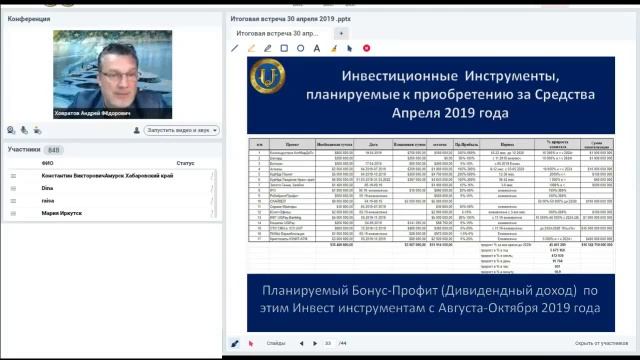640x360 pixels.
Task: Switch to 'Итоговая встреча 30 апр...' tab
Action: click(x=278, y=33)
